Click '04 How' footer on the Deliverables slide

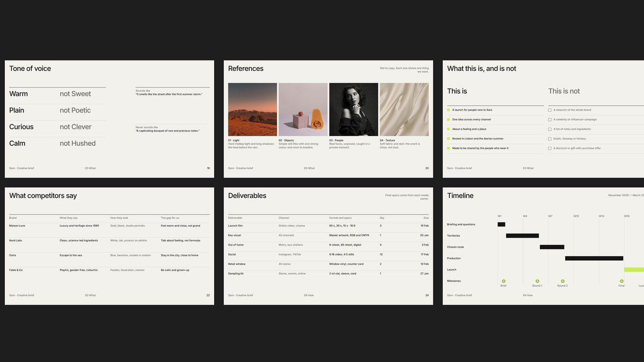[x=309, y=295]
